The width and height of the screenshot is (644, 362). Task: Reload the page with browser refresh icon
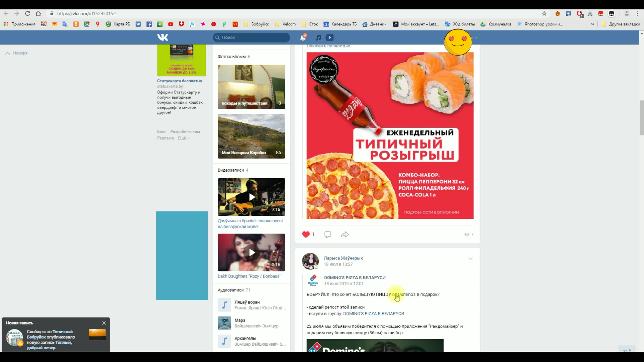pyautogui.click(x=28, y=14)
